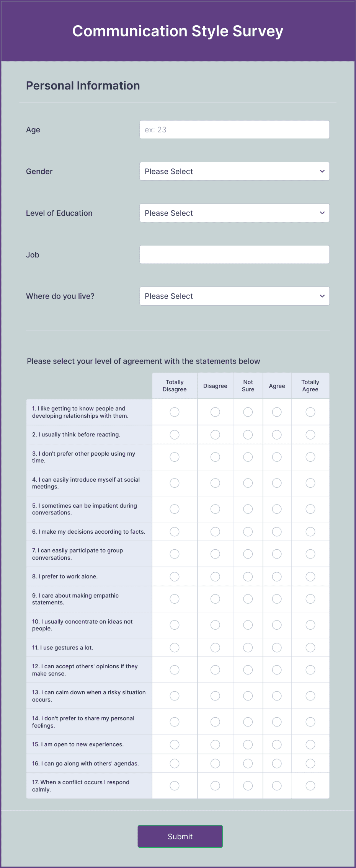Select Agree for 'I can easily introduce myself'
The height and width of the screenshot is (868, 356).
277,483
